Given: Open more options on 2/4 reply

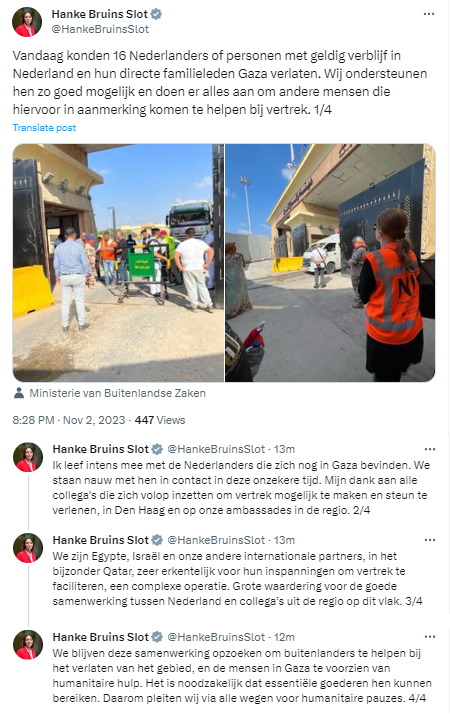Looking at the screenshot, I should (x=430, y=449).
